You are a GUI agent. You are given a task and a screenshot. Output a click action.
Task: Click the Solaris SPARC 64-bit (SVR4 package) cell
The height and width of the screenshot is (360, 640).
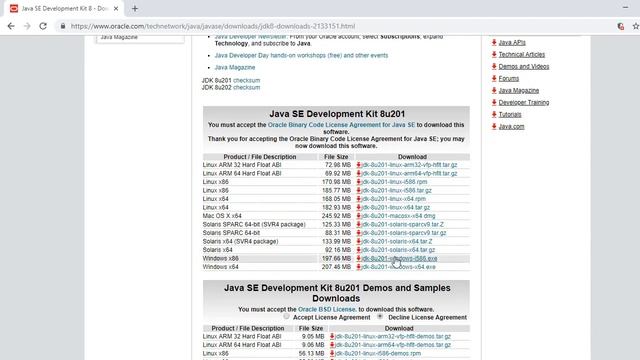(260, 224)
